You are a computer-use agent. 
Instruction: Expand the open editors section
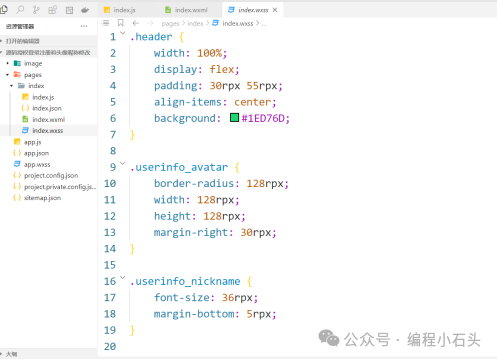click(48, 41)
